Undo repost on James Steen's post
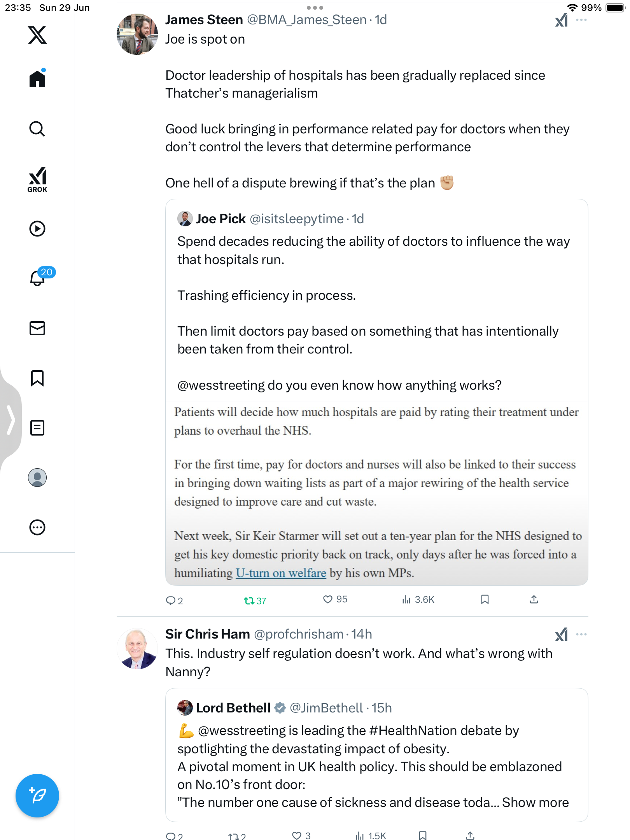Image resolution: width=630 pixels, height=840 pixels. tap(255, 601)
